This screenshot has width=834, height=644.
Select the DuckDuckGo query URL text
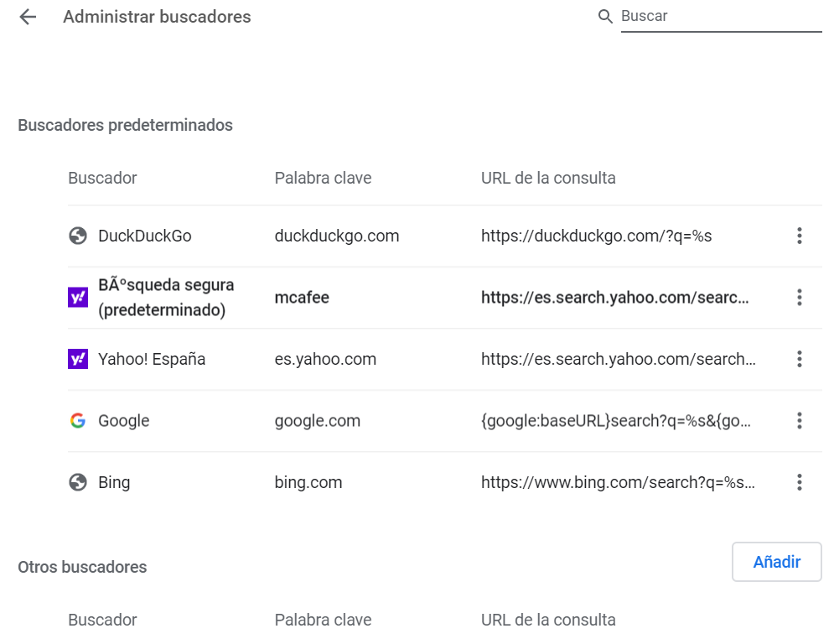[596, 236]
